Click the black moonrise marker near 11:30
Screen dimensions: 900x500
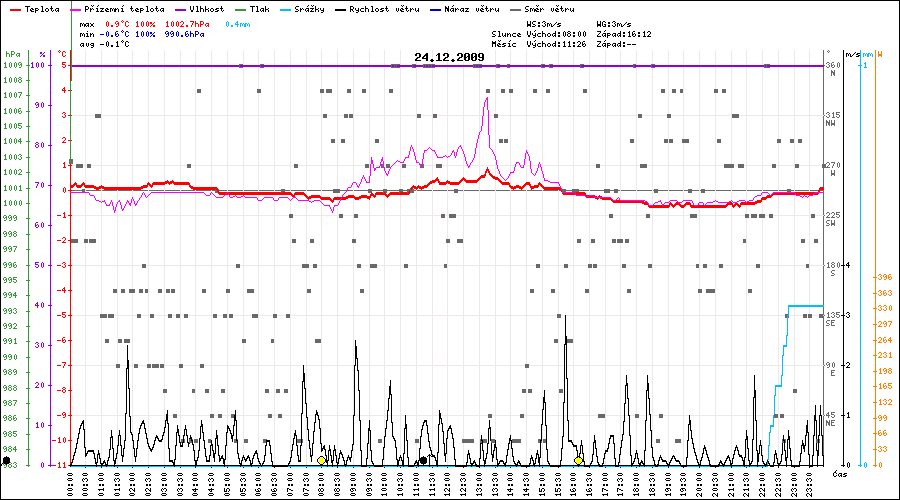tap(423, 460)
